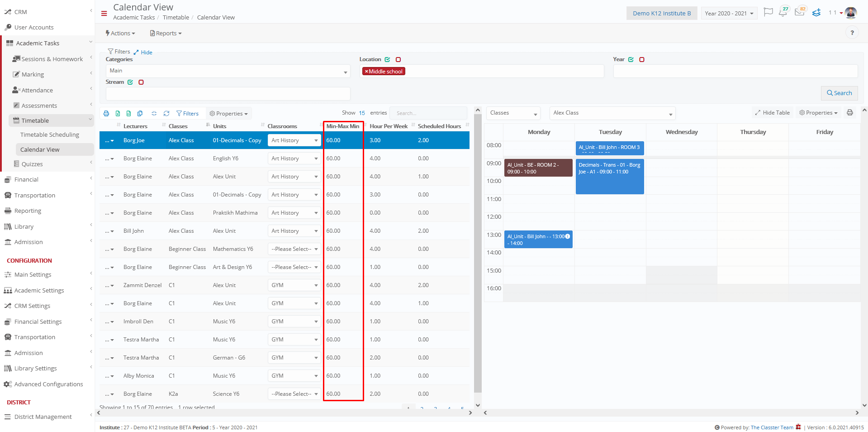The image size is (868, 432).
Task: Export table to Excel file icon
Action: click(x=118, y=114)
